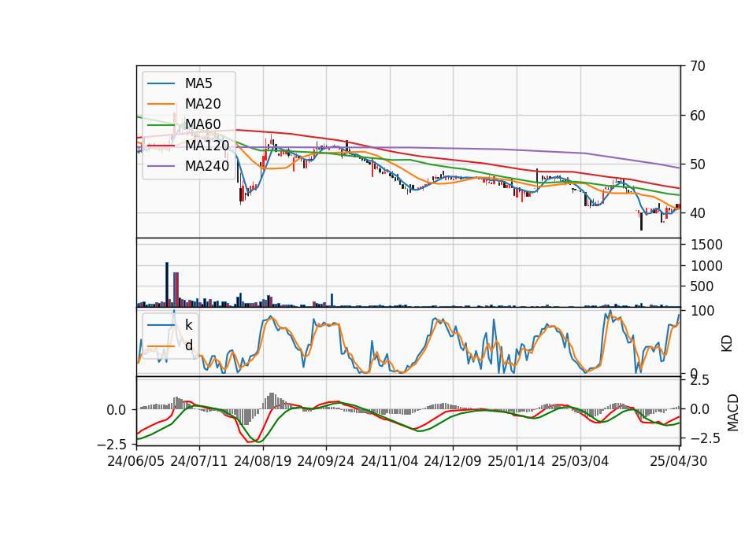
Task: Click the right MACD axis value 2.5
Action: [x=700, y=380]
